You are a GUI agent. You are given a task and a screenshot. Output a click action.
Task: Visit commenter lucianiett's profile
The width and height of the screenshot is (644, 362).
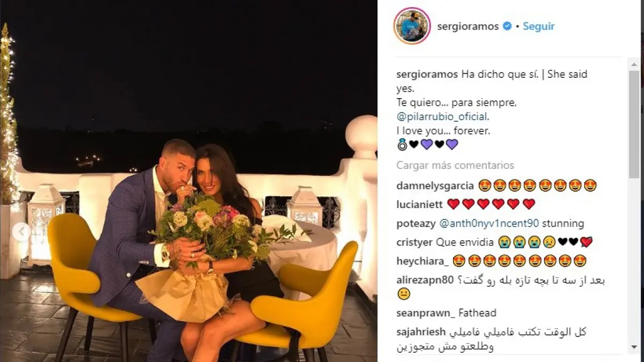[x=420, y=204]
